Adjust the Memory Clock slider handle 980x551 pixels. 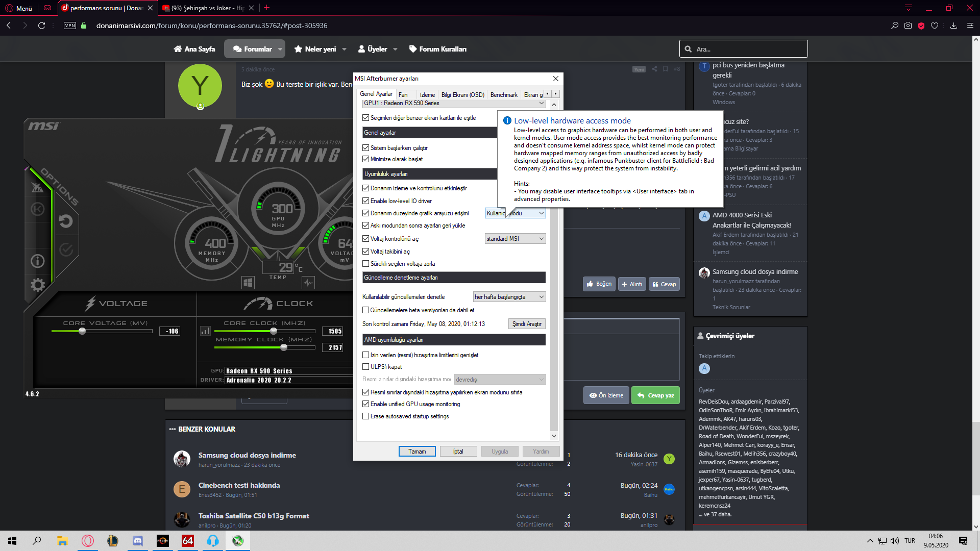click(x=284, y=347)
